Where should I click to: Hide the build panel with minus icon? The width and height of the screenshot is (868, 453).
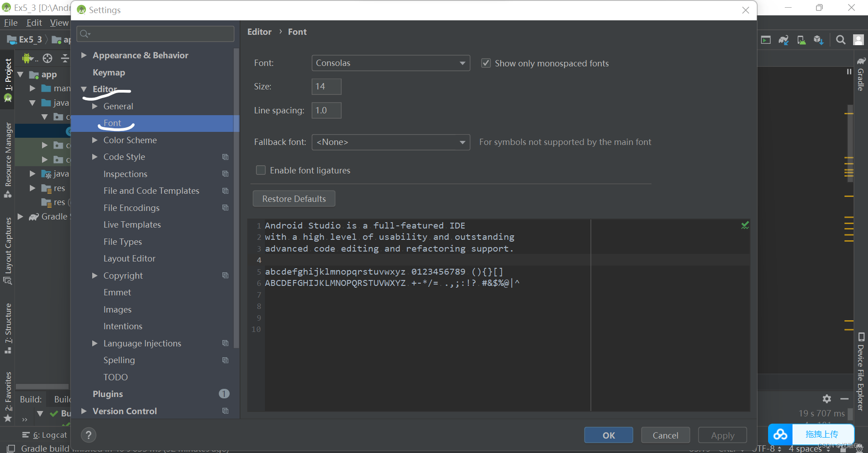[844, 399]
